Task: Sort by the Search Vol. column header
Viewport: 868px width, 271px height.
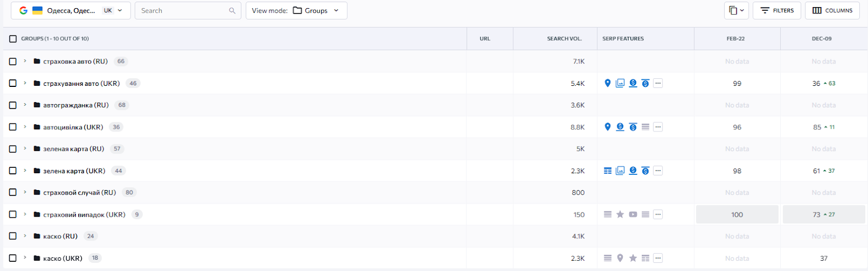Action: [x=564, y=39]
